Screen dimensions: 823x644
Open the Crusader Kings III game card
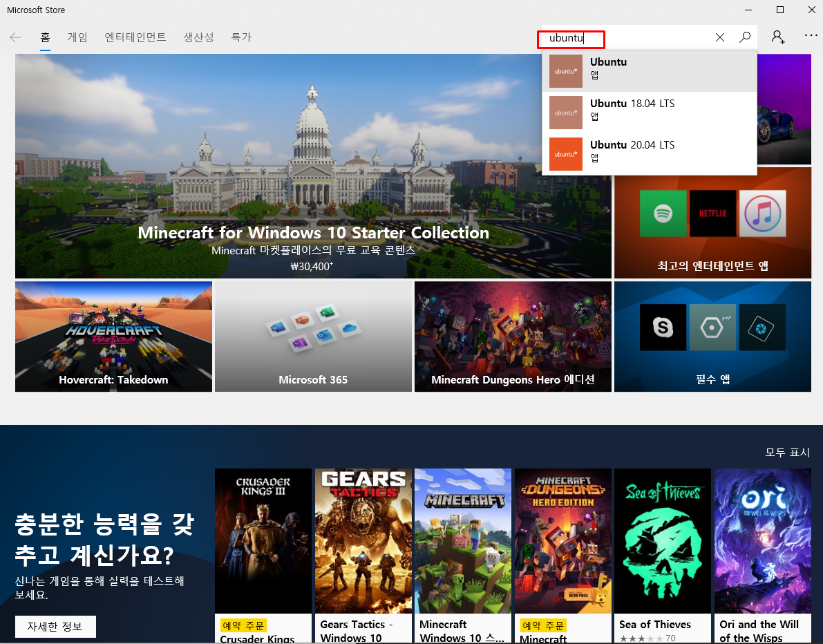(x=263, y=556)
